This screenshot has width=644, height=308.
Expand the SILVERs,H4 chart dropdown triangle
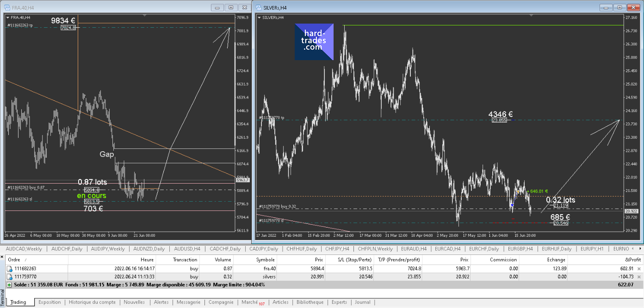coord(259,18)
